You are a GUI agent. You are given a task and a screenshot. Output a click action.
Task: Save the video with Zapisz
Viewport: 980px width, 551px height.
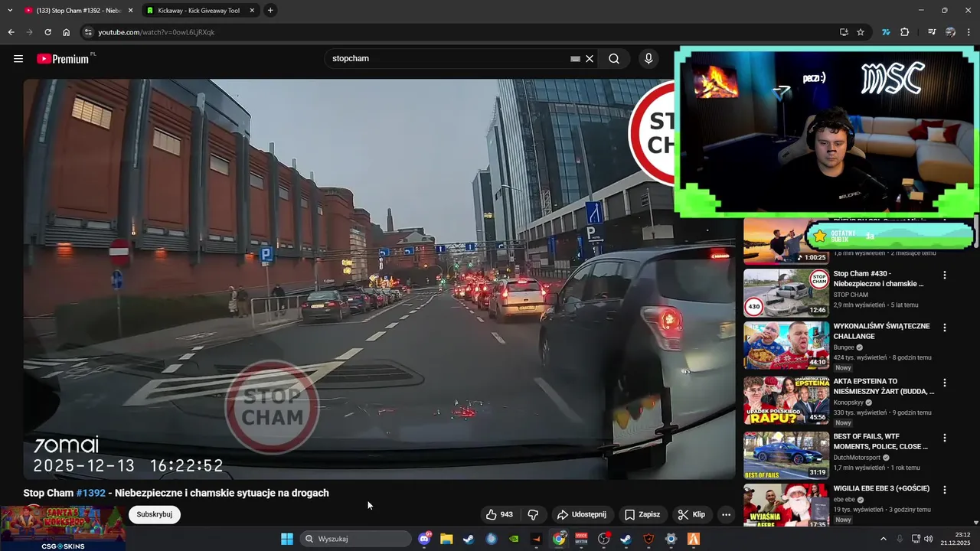[x=642, y=515]
